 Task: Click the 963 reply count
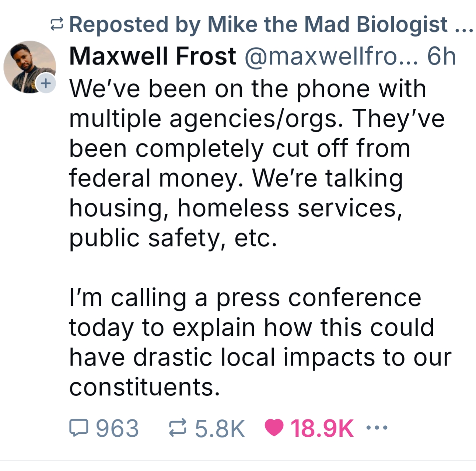(117, 428)
